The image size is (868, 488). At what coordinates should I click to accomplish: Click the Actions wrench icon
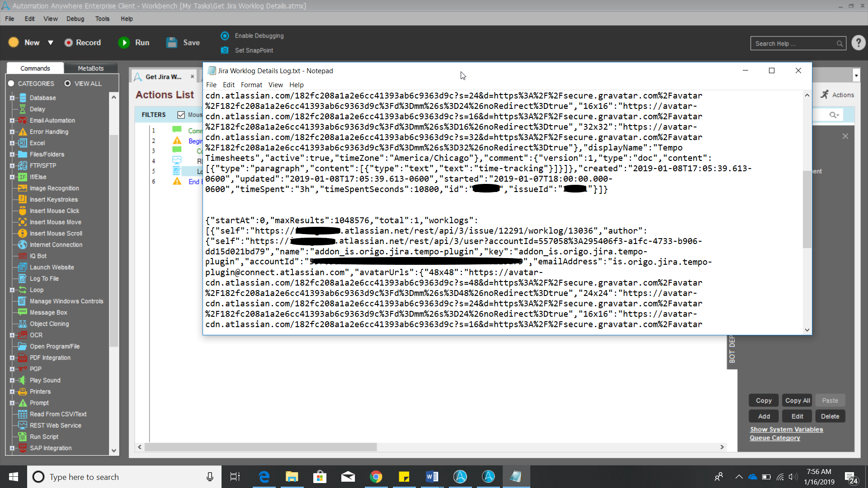coord(825,94)
